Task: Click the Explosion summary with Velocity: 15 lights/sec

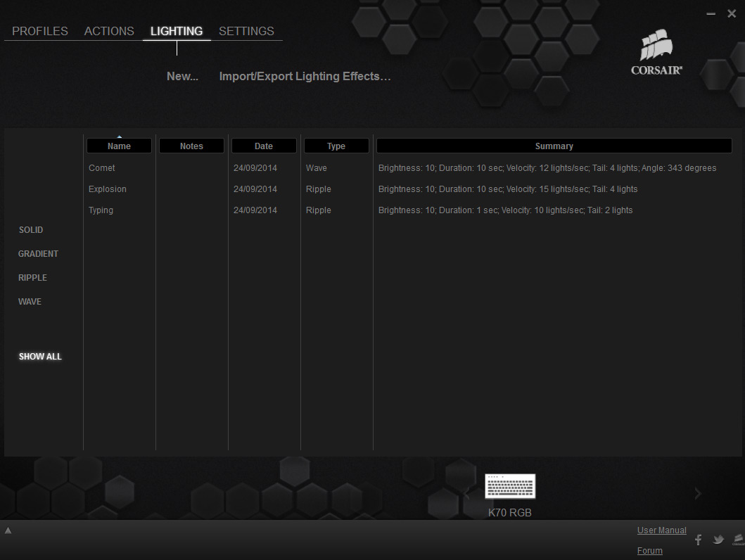Action: [508, 189]
